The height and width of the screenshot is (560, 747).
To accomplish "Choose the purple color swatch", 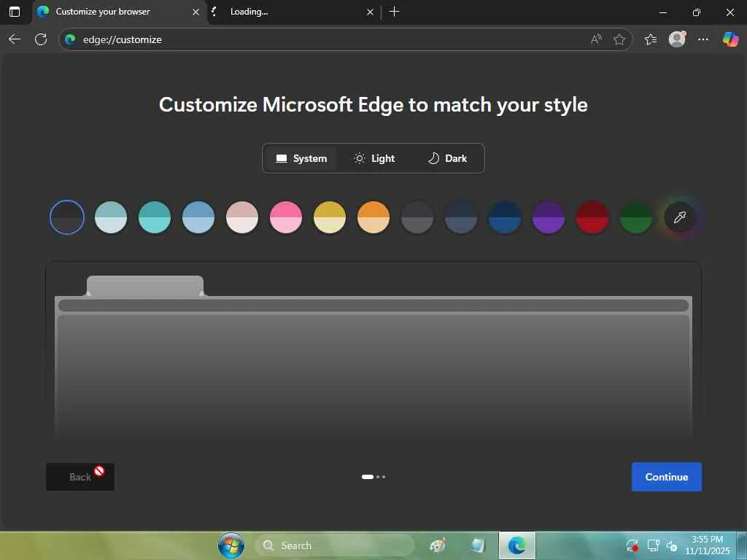I will click(549, 217).
